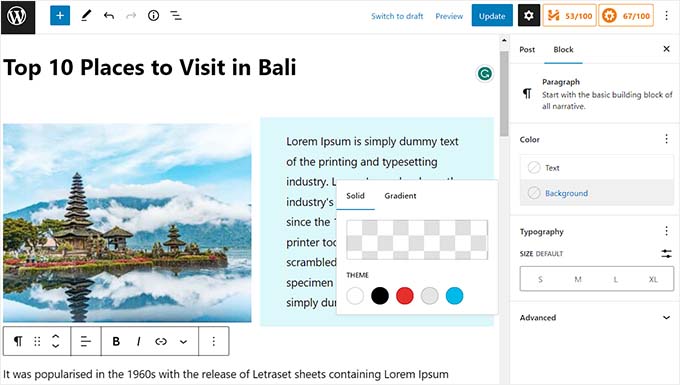
Task: Select the Tools pencil icon
Action: pyautogui.click(x=86, y=16)
